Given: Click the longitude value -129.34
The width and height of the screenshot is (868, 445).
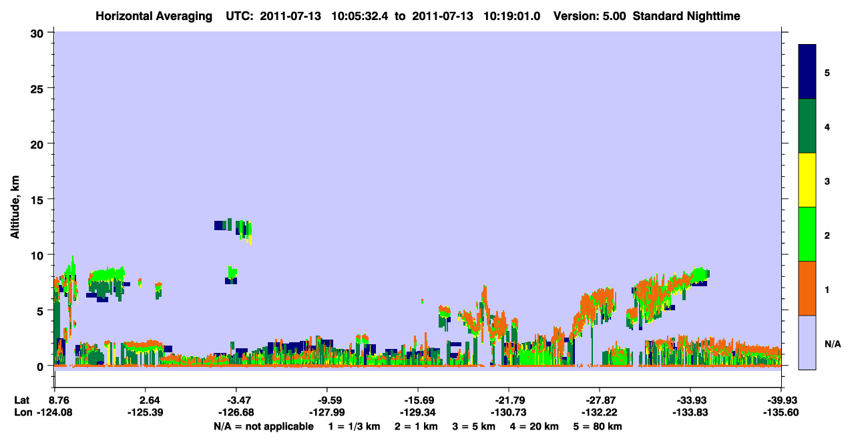Looking at the screenshot, I should click(x=417, y=412).
